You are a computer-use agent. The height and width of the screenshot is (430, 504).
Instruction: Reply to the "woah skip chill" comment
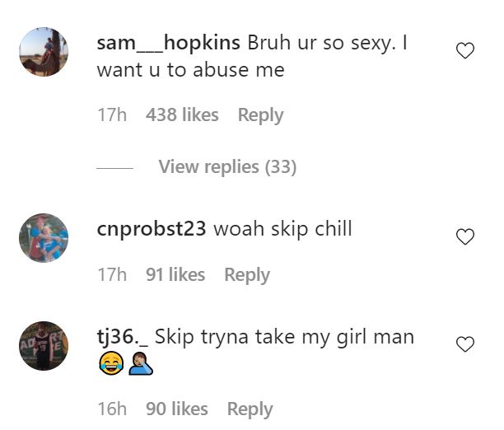tap(247, 275)
